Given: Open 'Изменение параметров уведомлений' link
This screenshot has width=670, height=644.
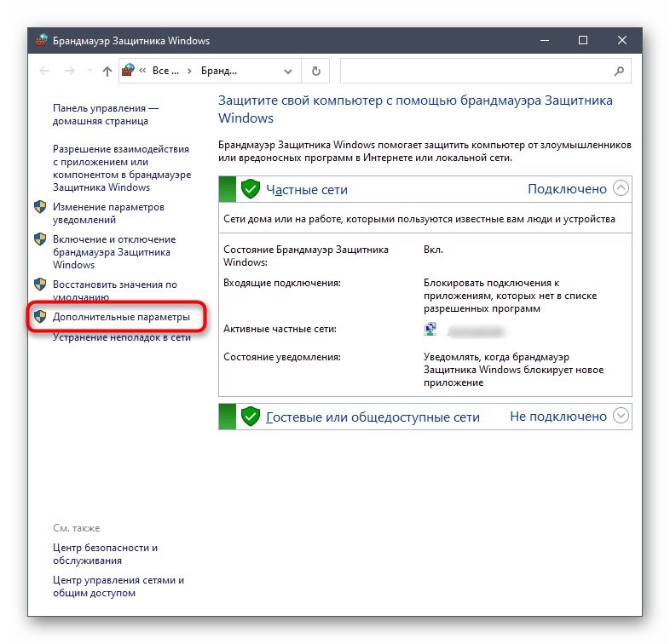Looking at the screenshot, I should point(108,213).
